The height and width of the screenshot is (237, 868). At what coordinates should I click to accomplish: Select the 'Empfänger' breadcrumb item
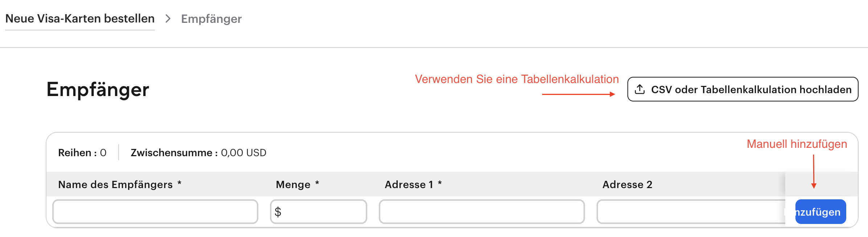[x=211, y=19]
